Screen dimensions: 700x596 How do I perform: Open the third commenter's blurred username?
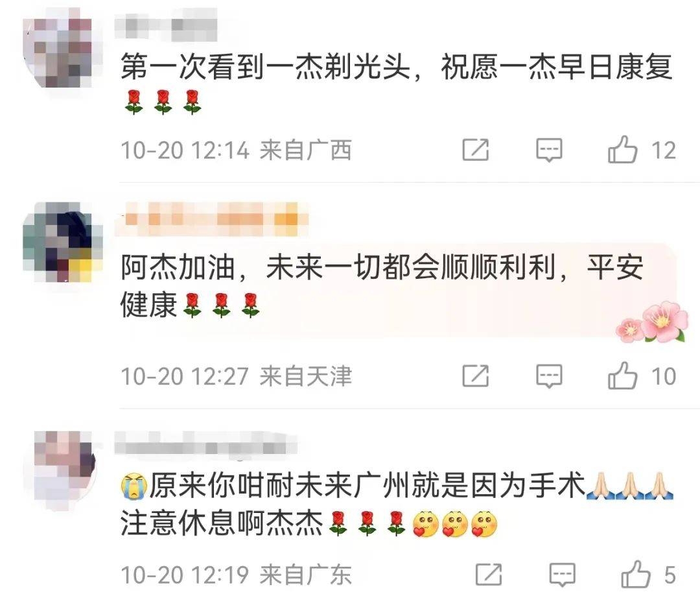pos(206,444)
